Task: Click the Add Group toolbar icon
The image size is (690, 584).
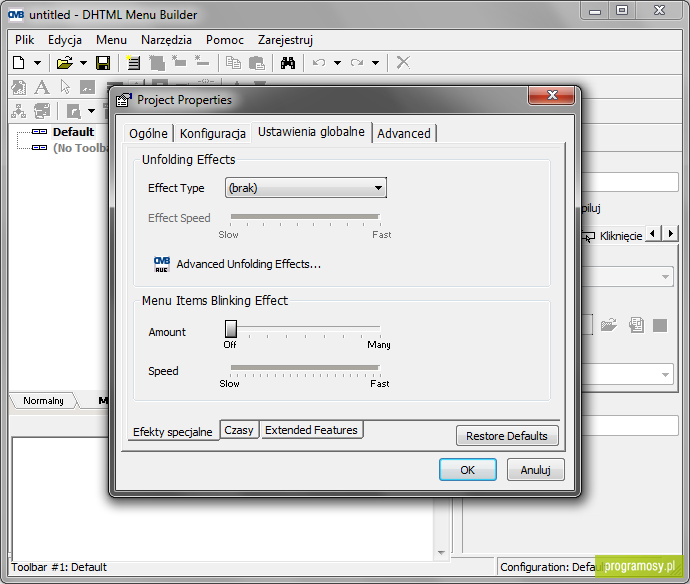Action: 157,63
